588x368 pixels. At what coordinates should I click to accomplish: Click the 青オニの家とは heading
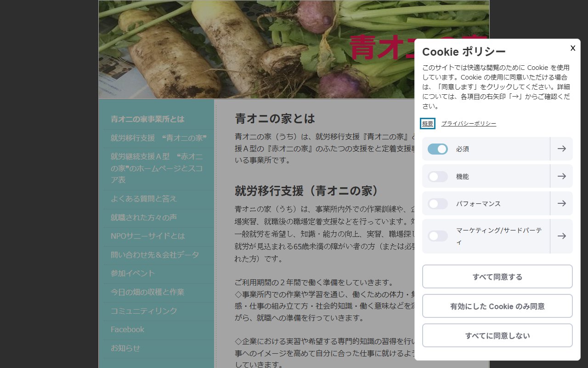point(275,119)
